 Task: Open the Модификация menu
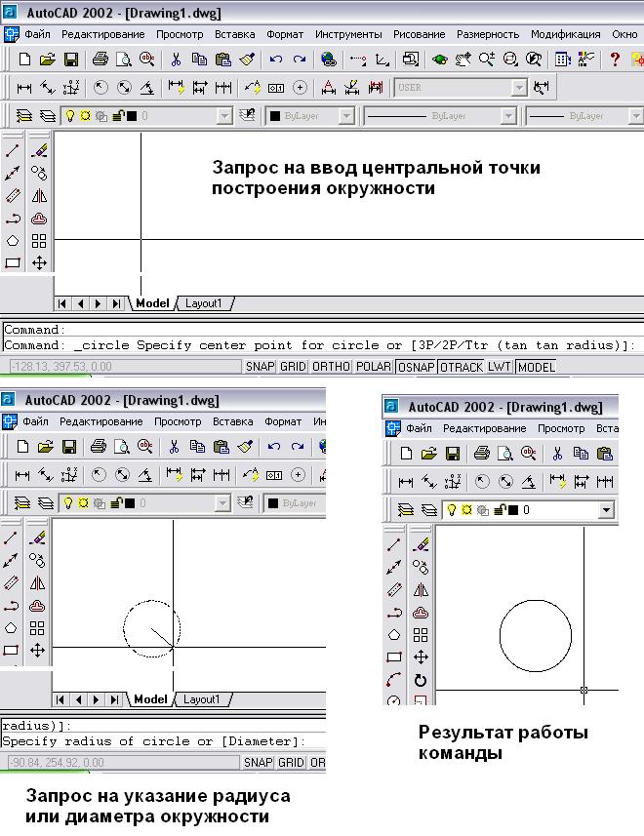click(x=565, y=34)
